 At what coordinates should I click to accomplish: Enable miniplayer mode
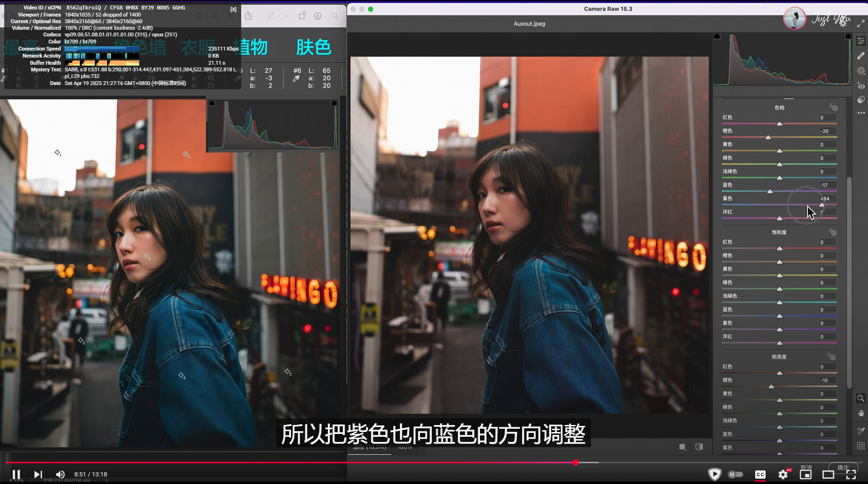(806, 475)
